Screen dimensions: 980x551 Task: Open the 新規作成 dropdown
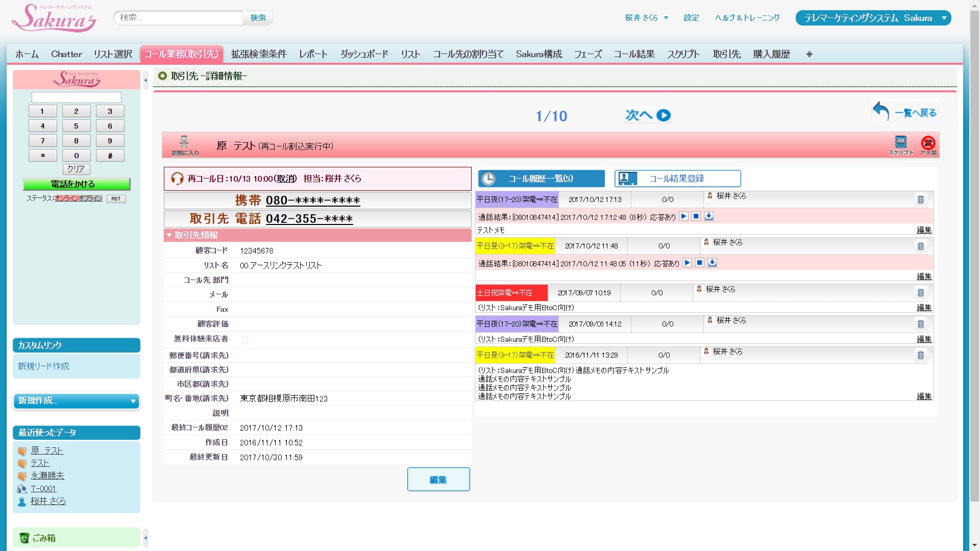click(77, 401)
